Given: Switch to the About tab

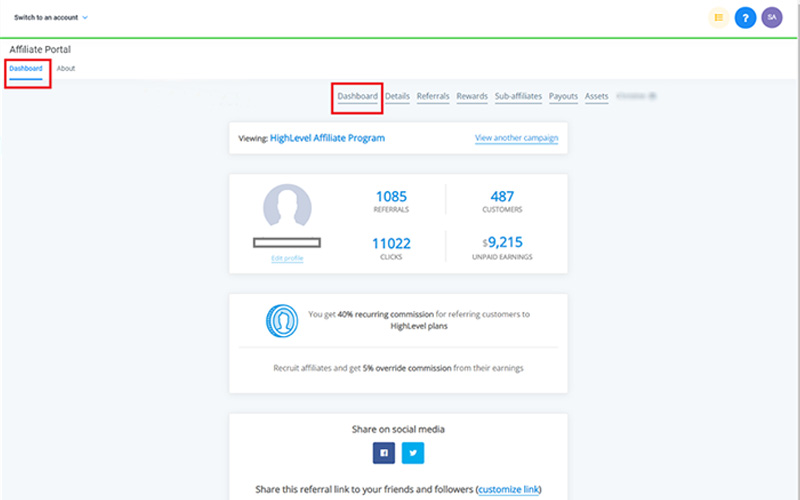Looking at the screenshot, I should 66,68.
